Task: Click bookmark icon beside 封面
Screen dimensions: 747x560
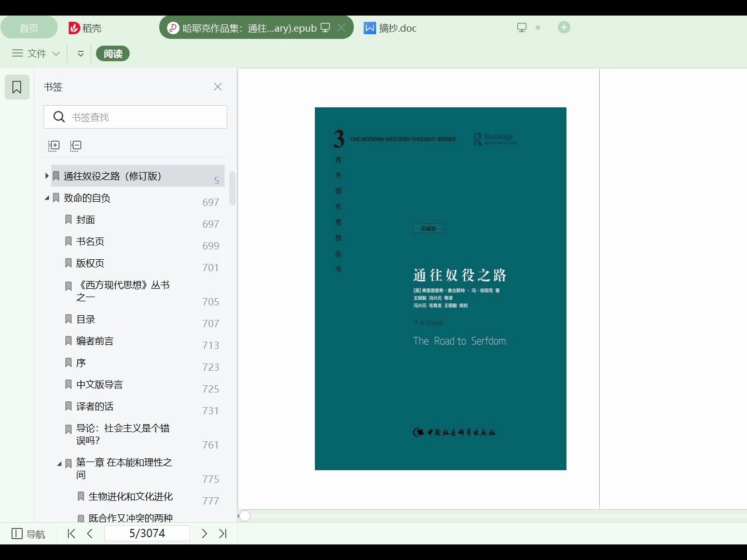Action: click(68, 220)
